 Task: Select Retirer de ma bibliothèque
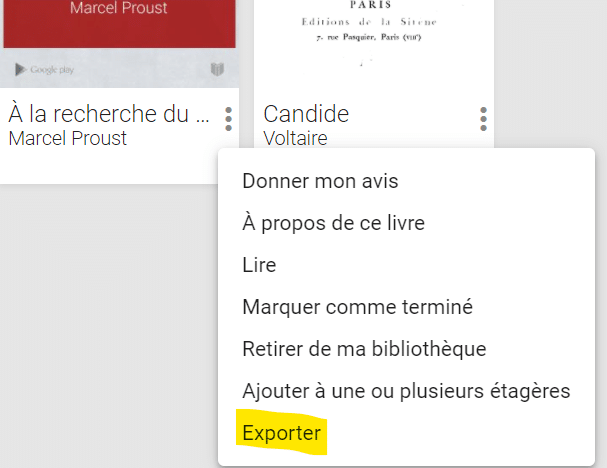(364, 349)
